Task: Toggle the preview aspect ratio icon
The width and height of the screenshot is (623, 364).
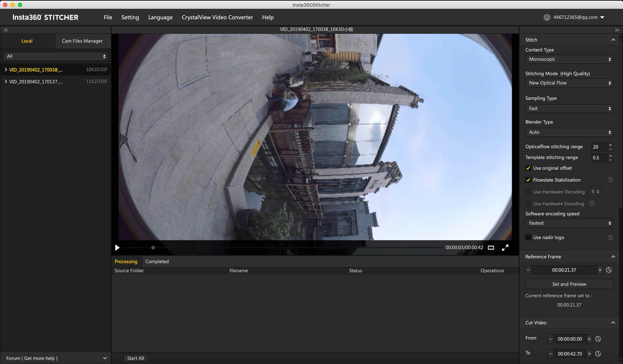Action: tap(491, 248)
